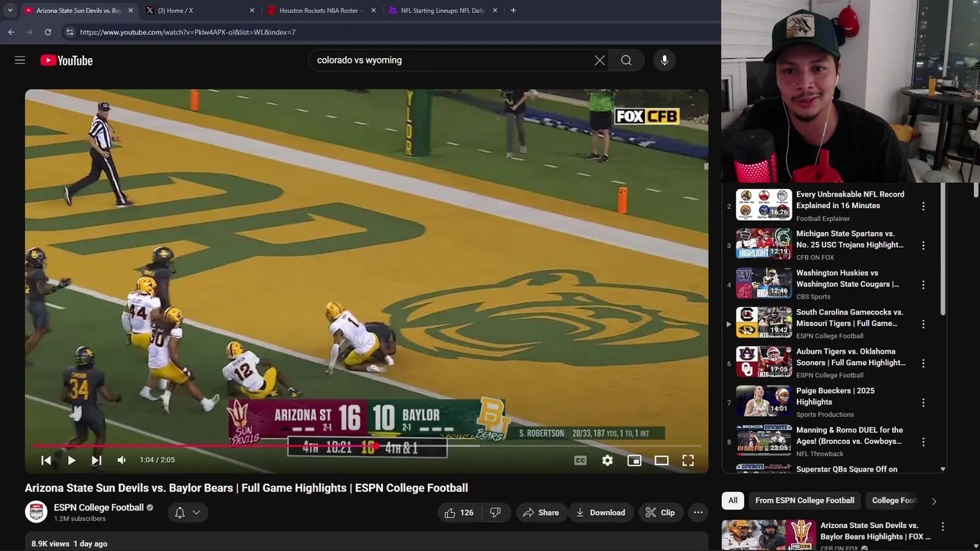Open more actions ellipsis under video
Viewport: 980px width, 551px height.
[x=698, y=513]
